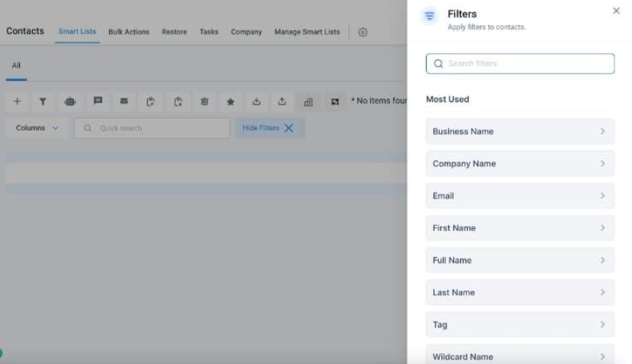
Task: Choose the Full Name filter option
Action: (x=520, y=260)
